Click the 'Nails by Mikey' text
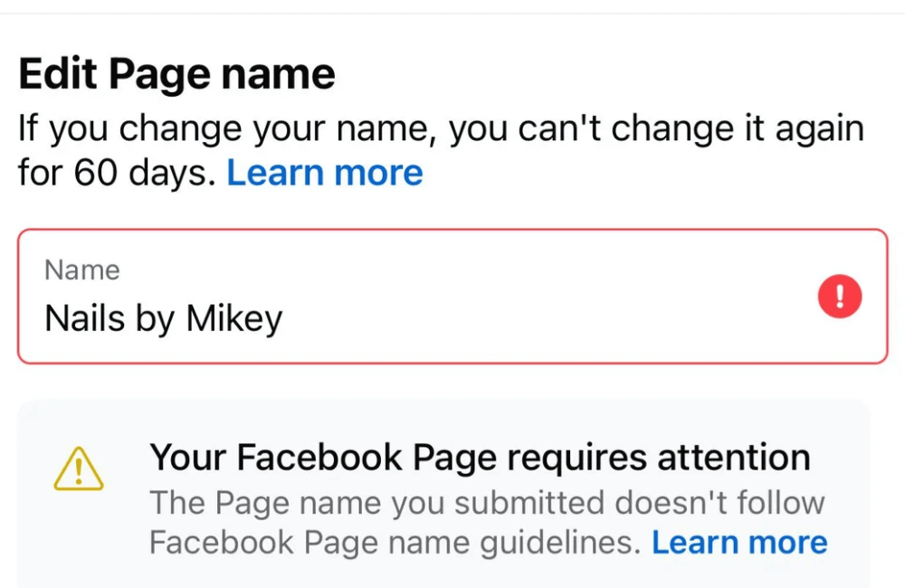 [164, 318]
